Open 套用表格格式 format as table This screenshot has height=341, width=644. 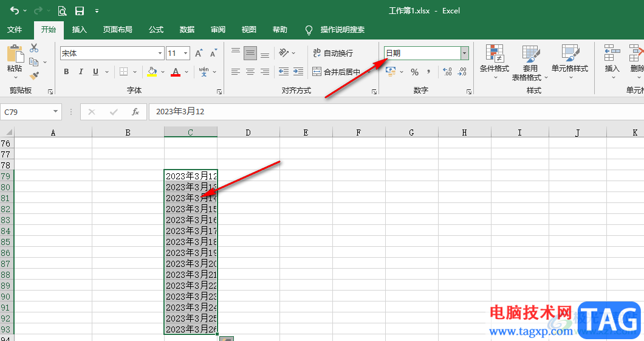pos(530,63)
